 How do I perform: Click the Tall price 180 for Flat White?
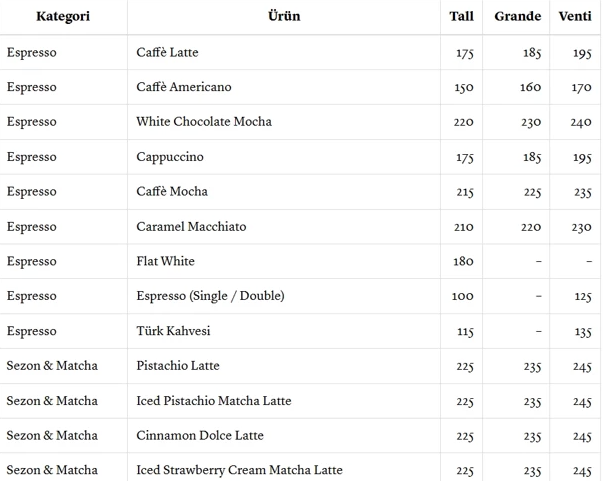tap(463, 262)
